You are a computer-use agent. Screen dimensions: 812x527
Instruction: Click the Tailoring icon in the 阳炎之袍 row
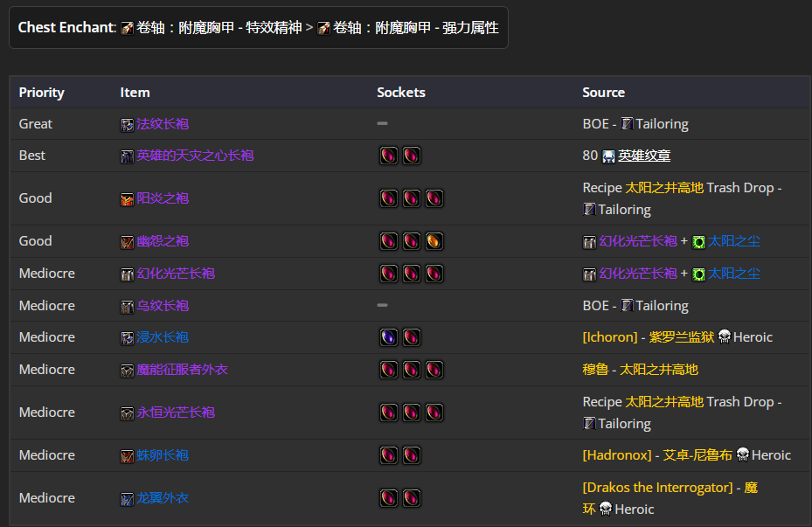[589, 209]
